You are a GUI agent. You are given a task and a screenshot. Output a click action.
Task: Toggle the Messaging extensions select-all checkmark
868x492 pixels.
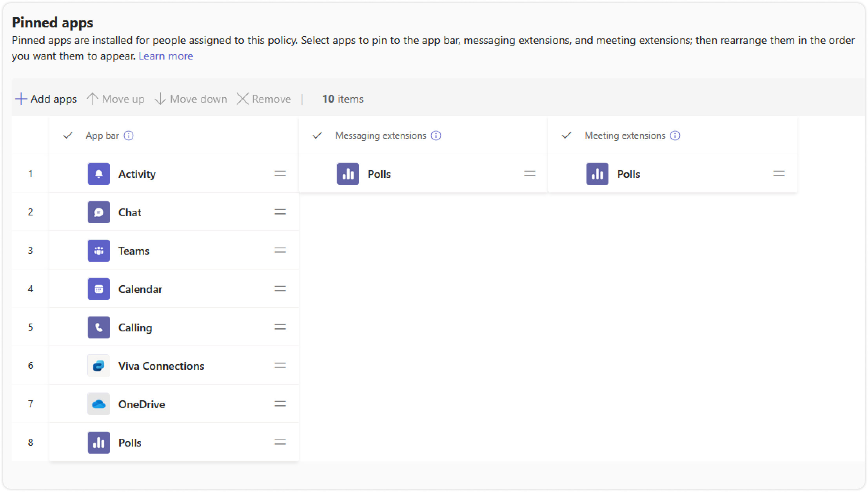(317, 136)
